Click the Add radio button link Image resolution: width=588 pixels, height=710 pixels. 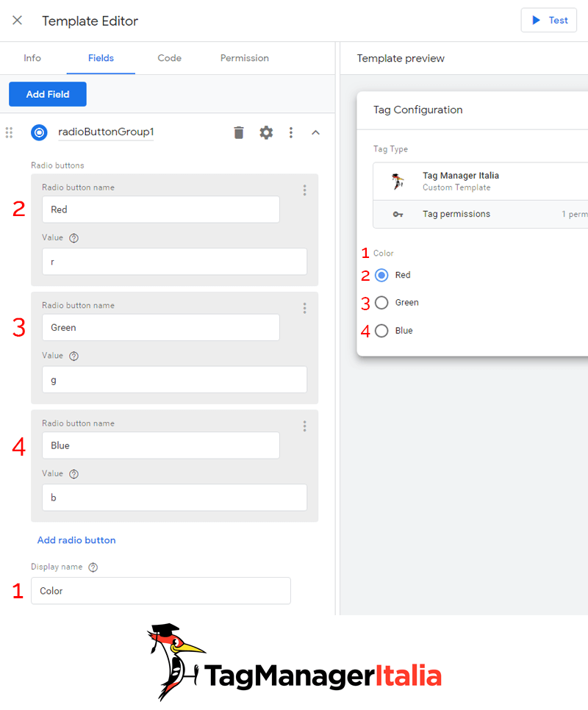click(x=76, y=540)
